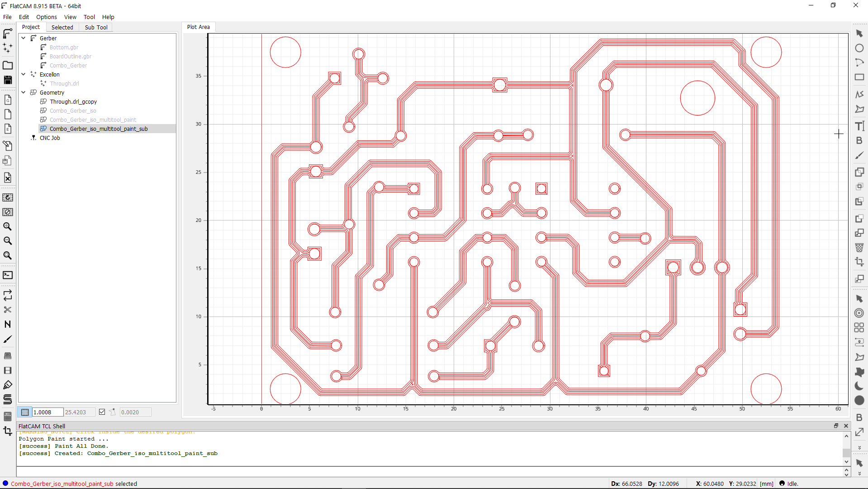Close the FlatCAM TCL Shell panel

[846, 426]
